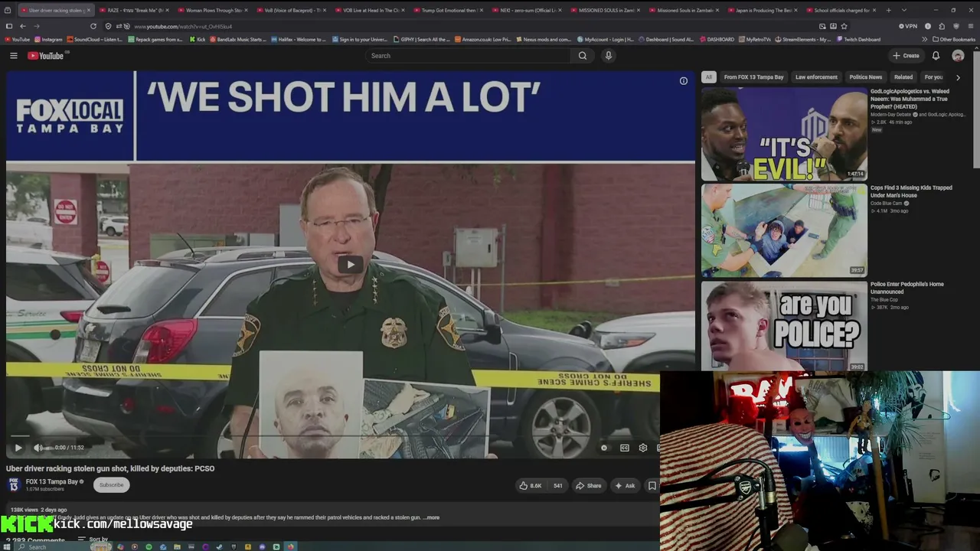Viewport: 980px width, 551px height.
Task: Open the SoundCloud bookmark
Action: tap(95, 39)
